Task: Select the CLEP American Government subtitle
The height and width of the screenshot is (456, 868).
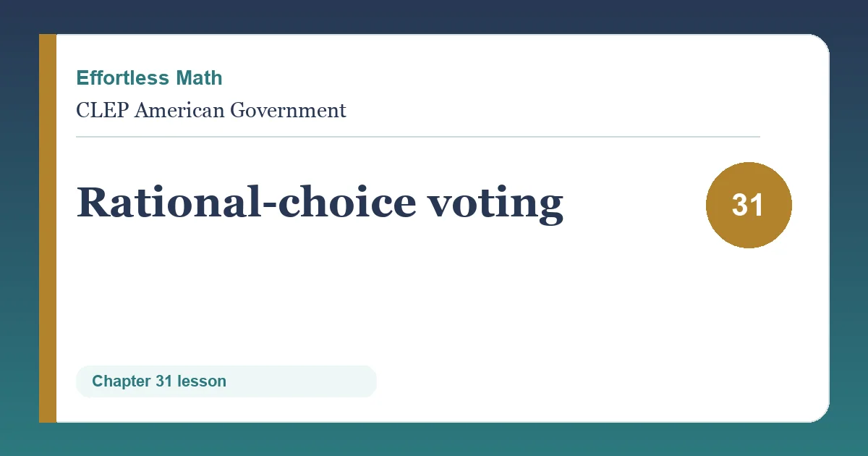Action: click(211, 111)
